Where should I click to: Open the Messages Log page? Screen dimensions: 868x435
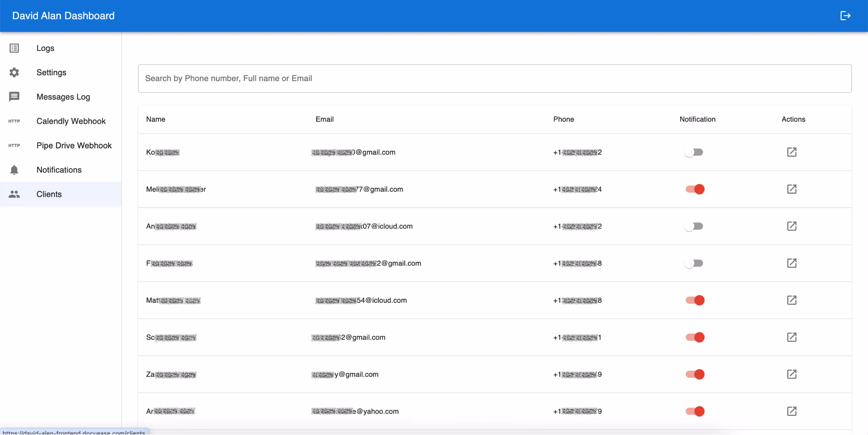(61, 97)
